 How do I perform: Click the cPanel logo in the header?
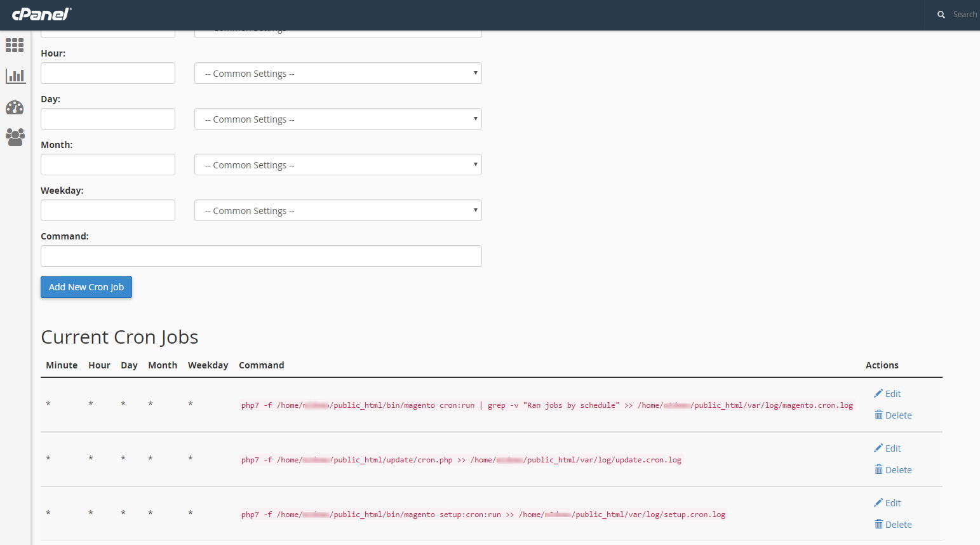40,14
